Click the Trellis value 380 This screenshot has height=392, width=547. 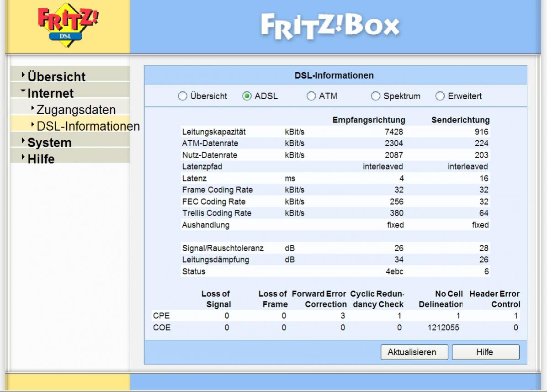(397, 213)
